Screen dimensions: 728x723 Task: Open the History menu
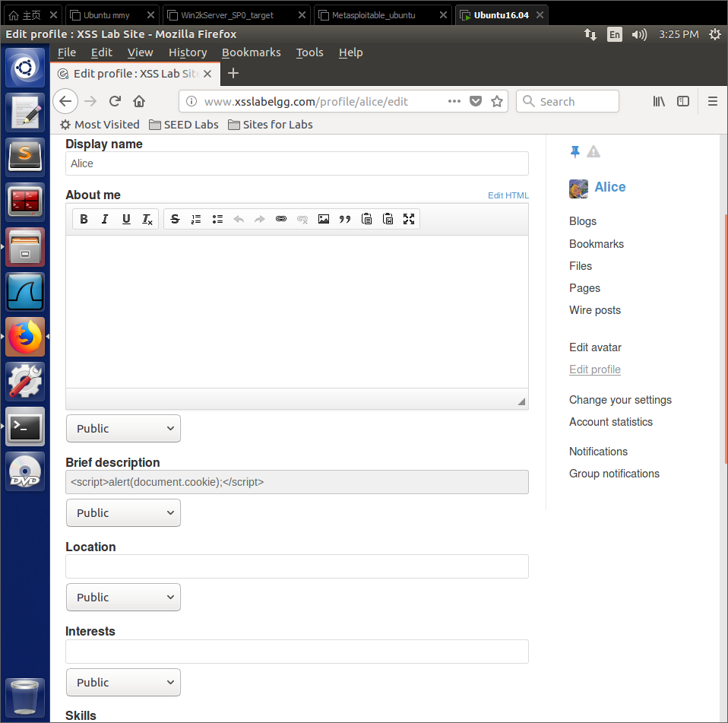point(188,52)
